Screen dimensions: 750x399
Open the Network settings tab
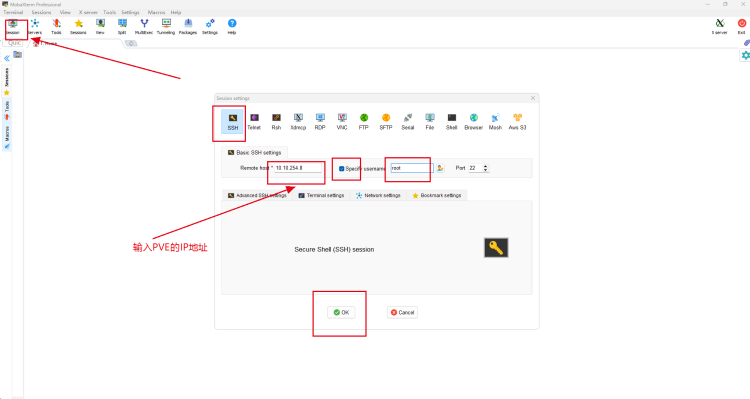pyautogui.click(x=378, y=195)
